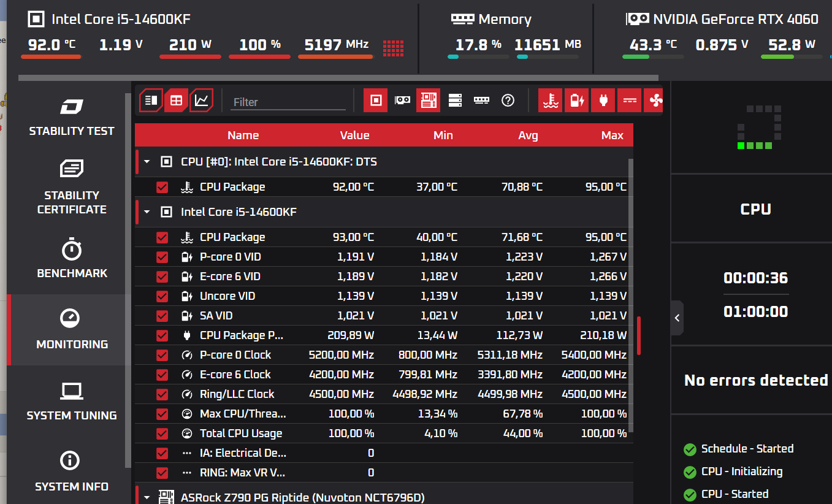This screenshot has height=504, width=832.
Task: Uncheck the Uncore VID checkbox
Action: (162, 296)
